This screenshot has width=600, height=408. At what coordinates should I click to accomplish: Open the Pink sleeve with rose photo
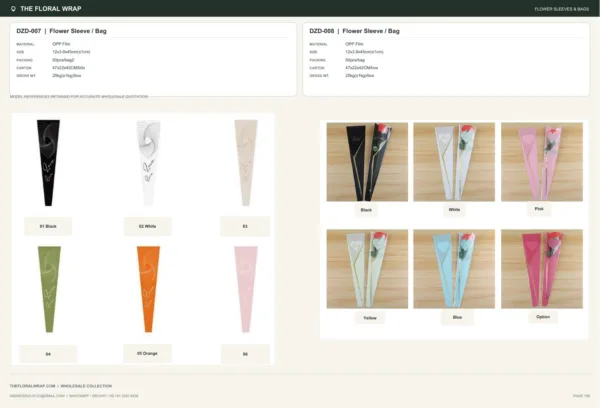tap(542, 162)
